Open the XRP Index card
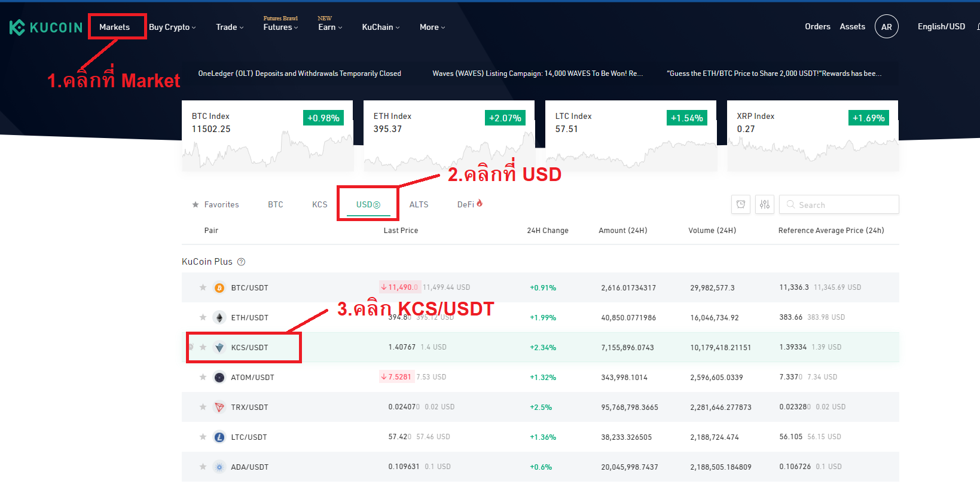 tap(813, 136)
